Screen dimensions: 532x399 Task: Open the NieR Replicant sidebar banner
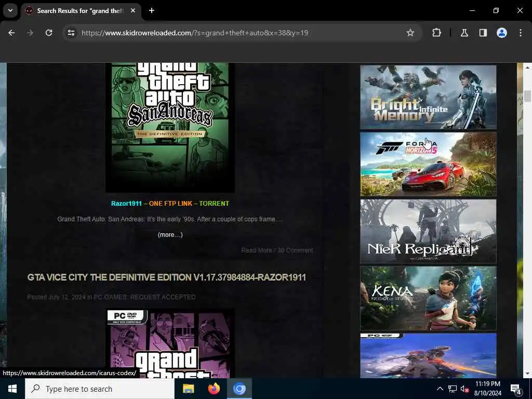click(428, 231)
